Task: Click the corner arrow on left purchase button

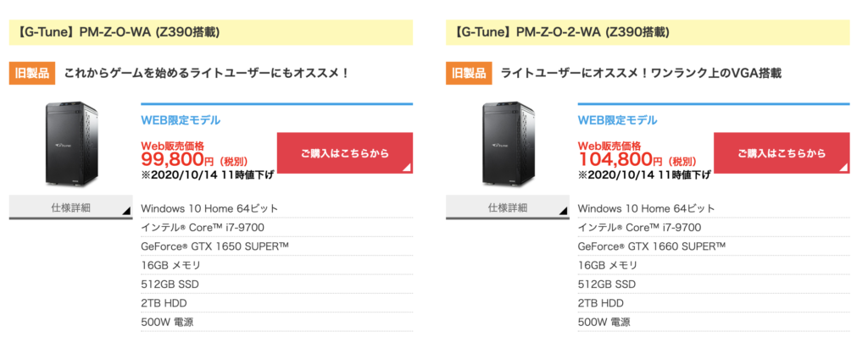Action: point(407,168)
